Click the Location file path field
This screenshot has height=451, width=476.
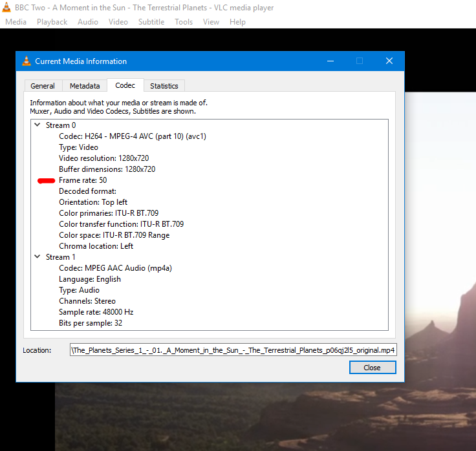233,350
